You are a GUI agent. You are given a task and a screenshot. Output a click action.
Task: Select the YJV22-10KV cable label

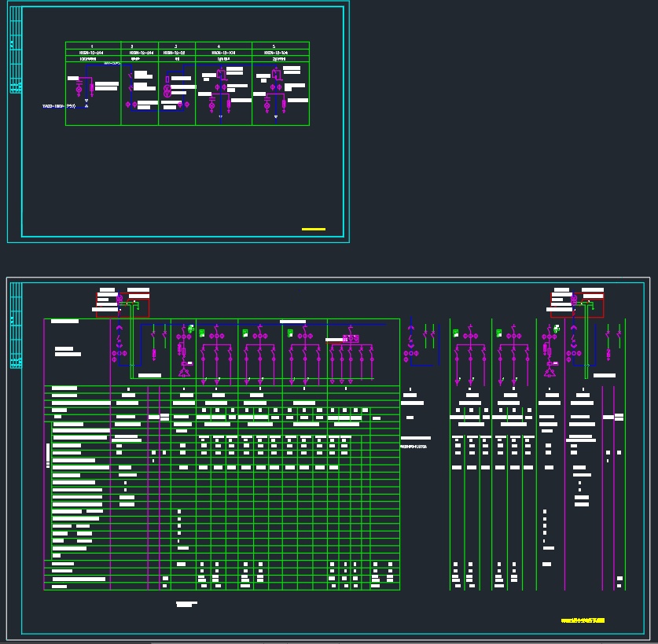[59, 105]
